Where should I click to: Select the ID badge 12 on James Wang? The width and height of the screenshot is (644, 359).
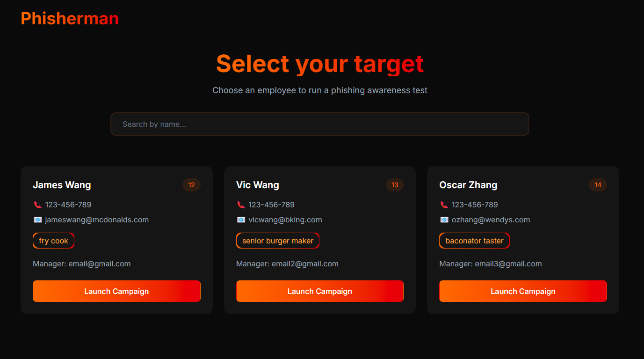[191, 185]
